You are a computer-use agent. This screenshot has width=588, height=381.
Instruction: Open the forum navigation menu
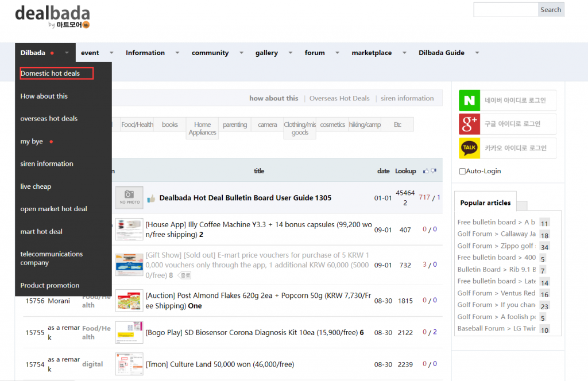tap(315, 53)
